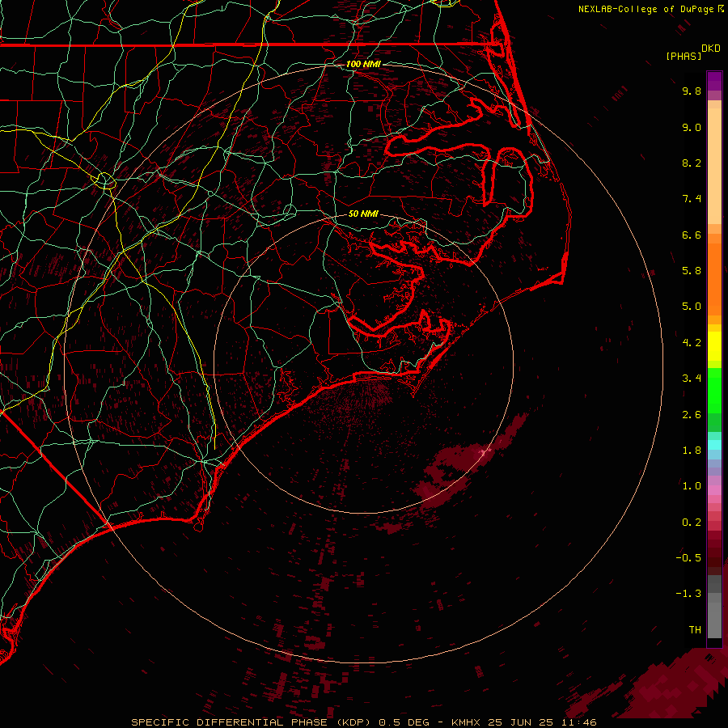Click the 3.4 value on the color scale
This screenshot has width=728, height=728.
[692, 379]
